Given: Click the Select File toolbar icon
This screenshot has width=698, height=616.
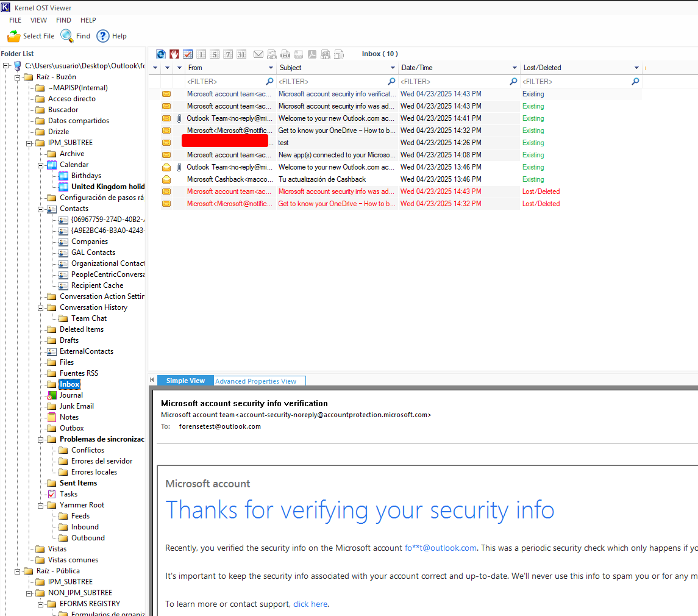Looking at the screenshot, I should tap(14, 36).
